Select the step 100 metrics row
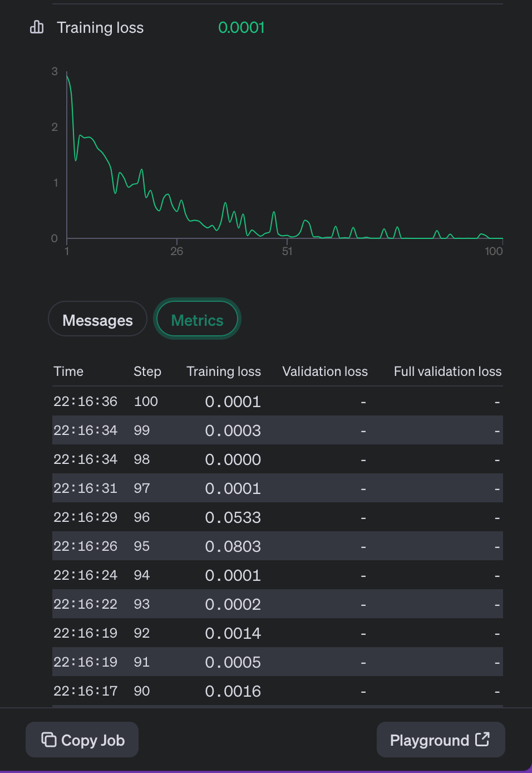Viewport: 532px width, 773px height. click(x=277, y=402)
